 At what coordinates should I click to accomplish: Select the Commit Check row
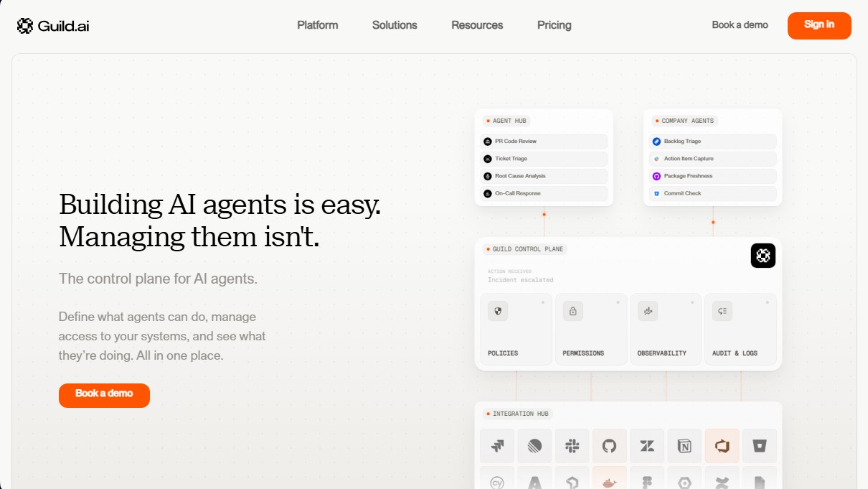click(713, 193)
